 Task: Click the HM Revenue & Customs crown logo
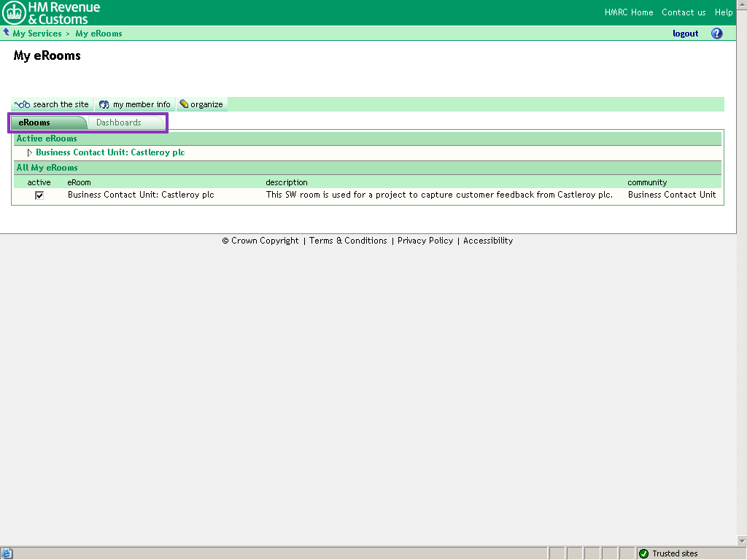[x=15, y=12]
